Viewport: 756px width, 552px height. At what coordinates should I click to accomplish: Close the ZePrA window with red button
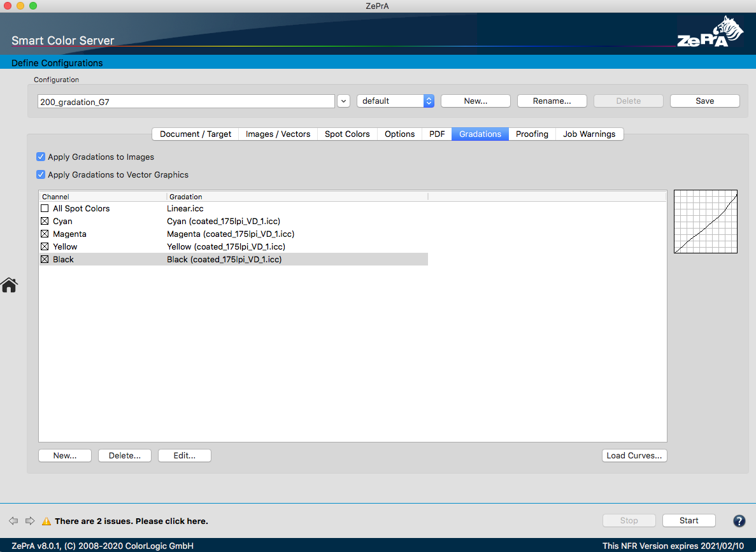(7, 6)
